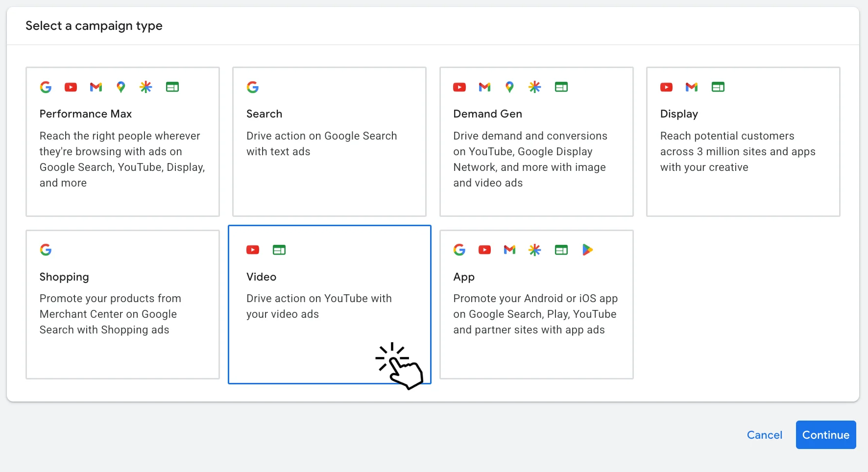Viewport: 868px width, 472px height.
Task: Click the Google Play icon in App card
Action: [587, 250]
